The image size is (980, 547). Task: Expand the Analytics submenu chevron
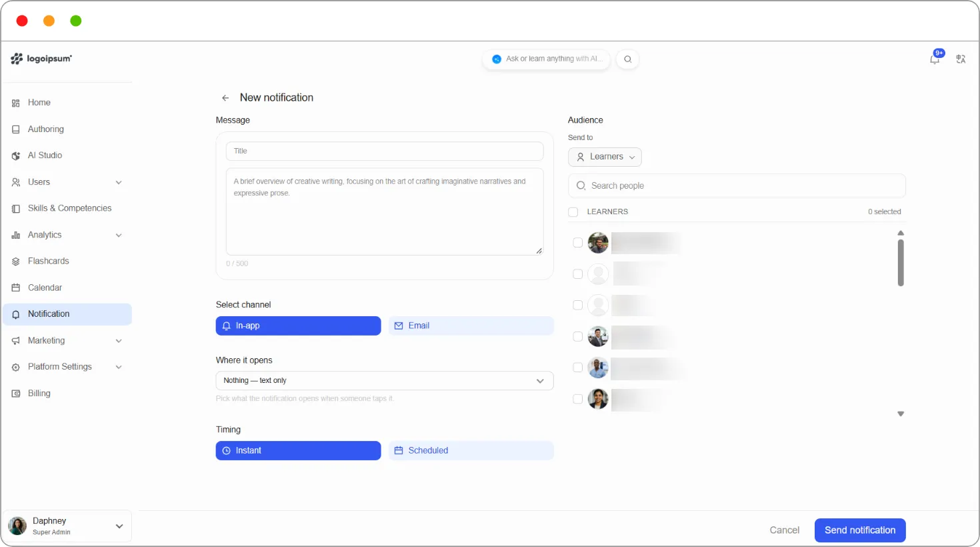(x=119, y=235)
